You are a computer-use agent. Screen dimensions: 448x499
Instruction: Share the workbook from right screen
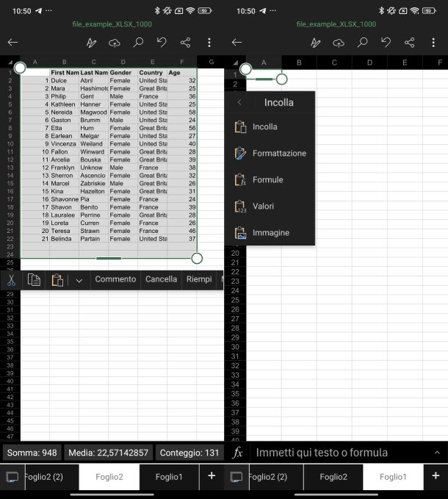tap(410, 43)
